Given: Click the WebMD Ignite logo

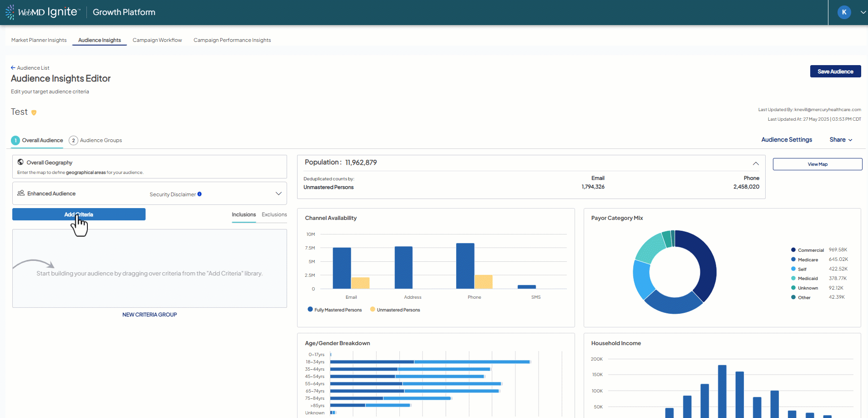Looking at the screenshot, I should tap(43, 12).
